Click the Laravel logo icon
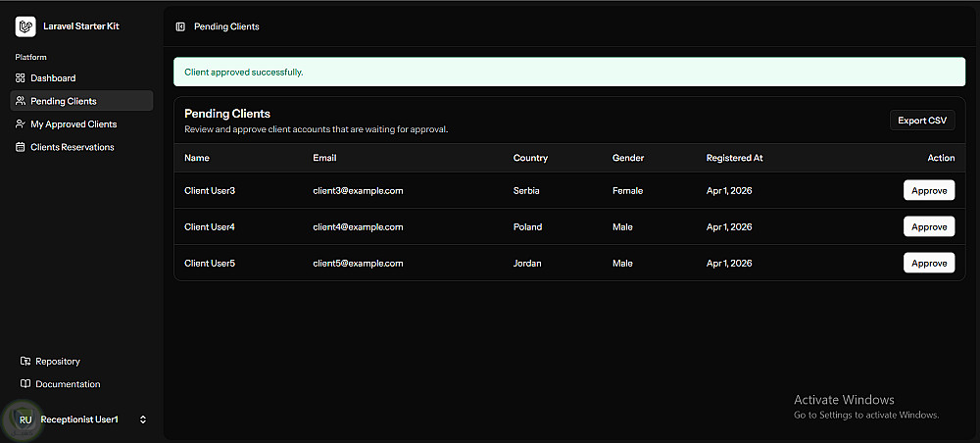This screenshot has height=443, width=980. (x=25, y=26)
